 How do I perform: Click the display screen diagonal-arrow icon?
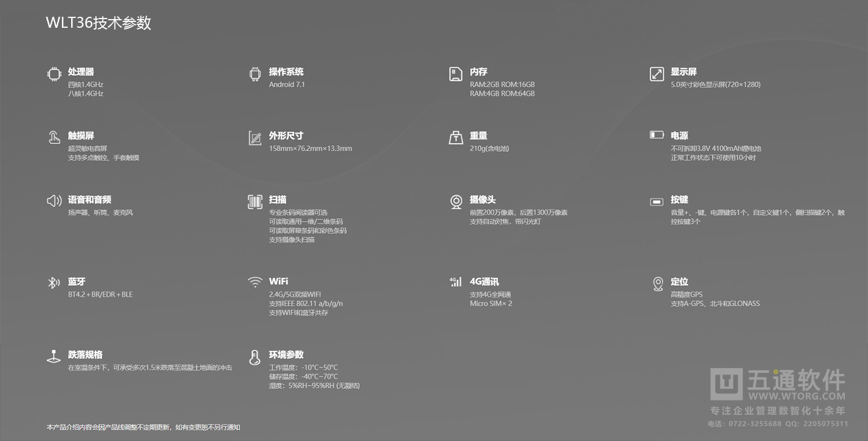coord(657,74)
